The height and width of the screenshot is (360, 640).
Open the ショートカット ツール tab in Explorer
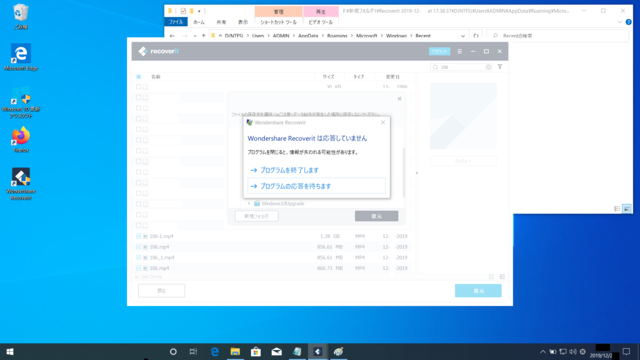[279, 22]
